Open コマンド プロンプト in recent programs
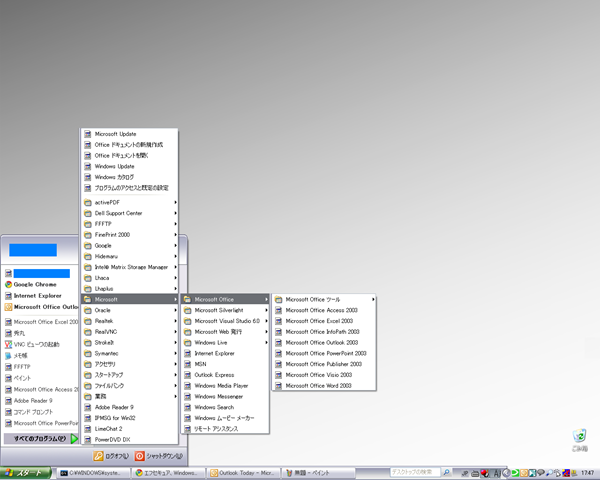The image size is (600, 480). 40,412
